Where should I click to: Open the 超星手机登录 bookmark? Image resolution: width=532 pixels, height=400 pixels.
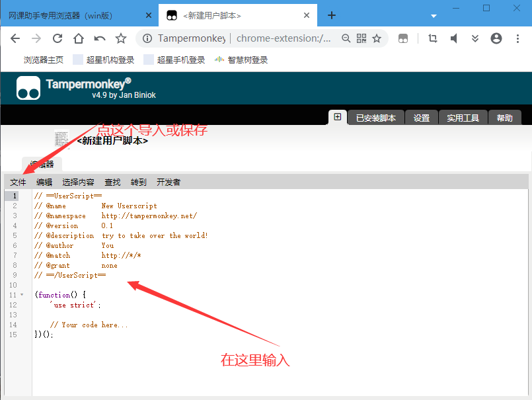(174, 60)
